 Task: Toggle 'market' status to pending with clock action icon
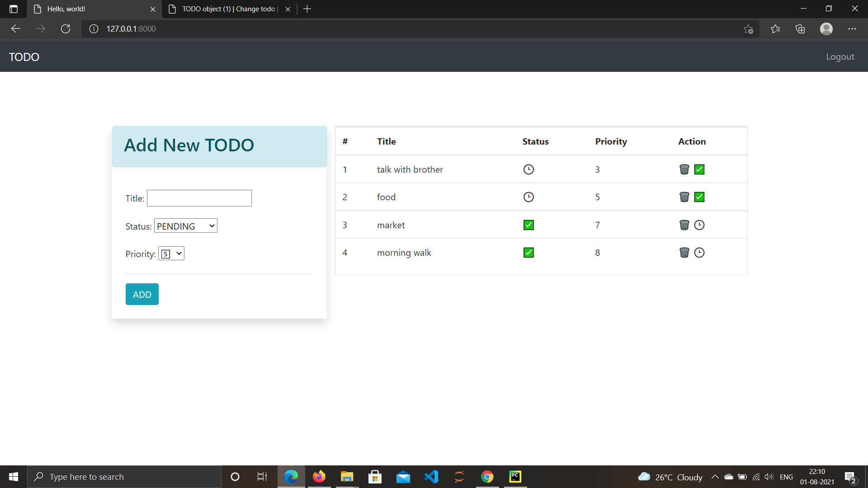point(699,225)
